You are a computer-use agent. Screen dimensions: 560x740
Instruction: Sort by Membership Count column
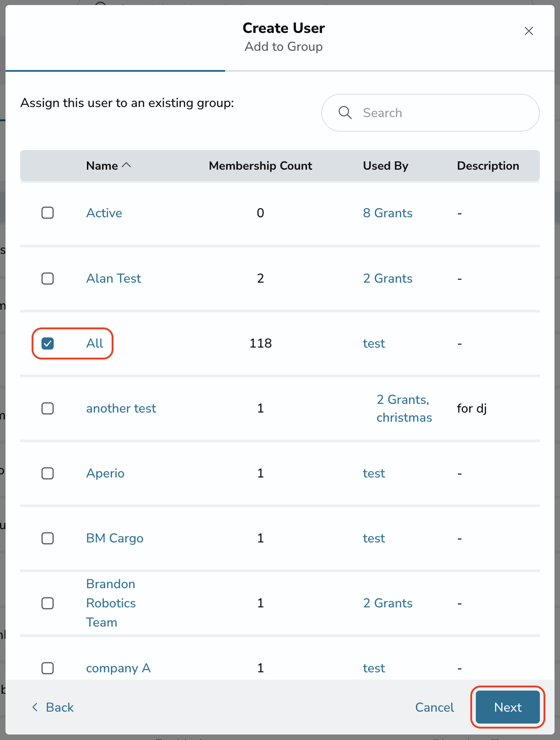coord(260,166)
